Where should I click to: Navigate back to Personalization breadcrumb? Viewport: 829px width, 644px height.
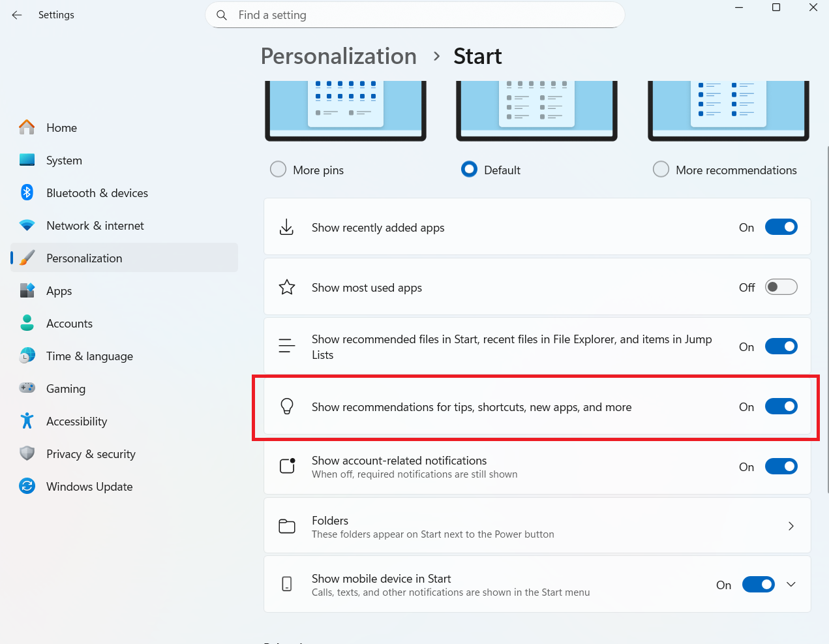pos(339,56)
